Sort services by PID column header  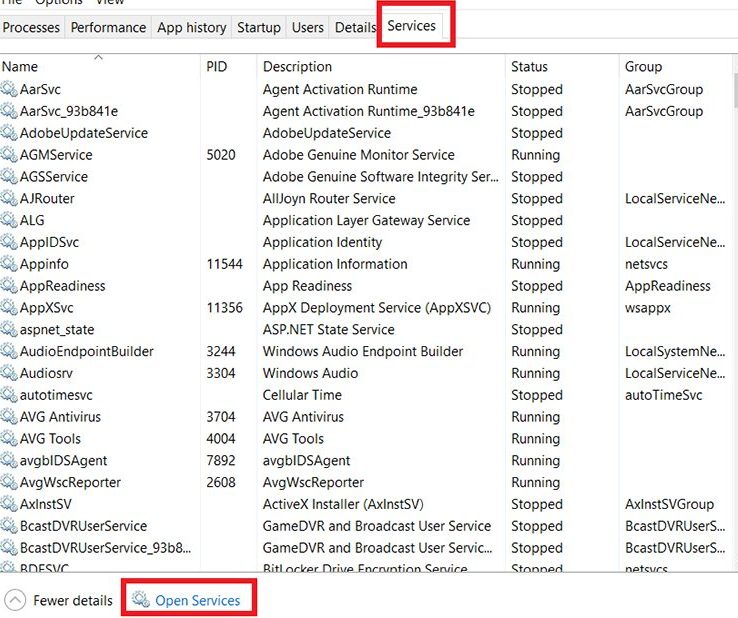tap(229, 66)
